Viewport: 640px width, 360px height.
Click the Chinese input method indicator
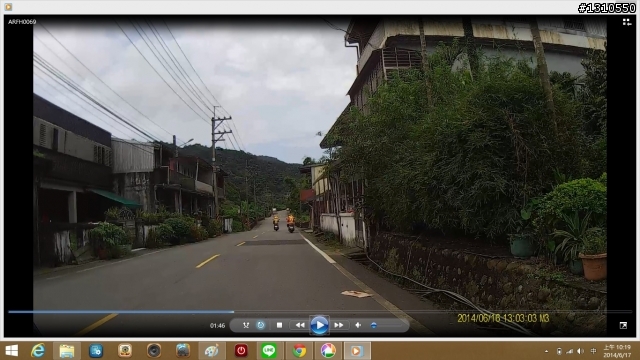tap(593, 351)
